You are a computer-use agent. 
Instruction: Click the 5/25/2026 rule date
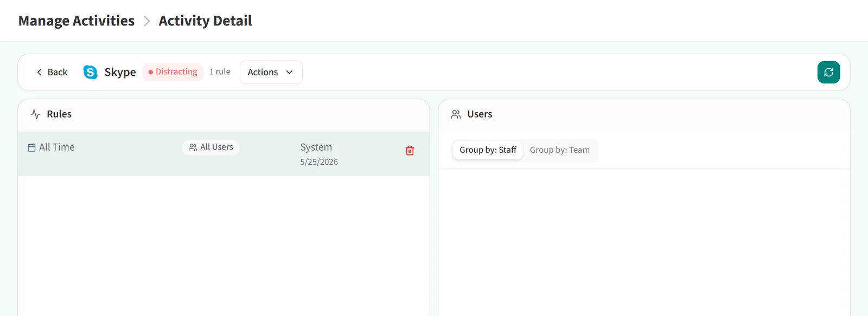(319, 162)
